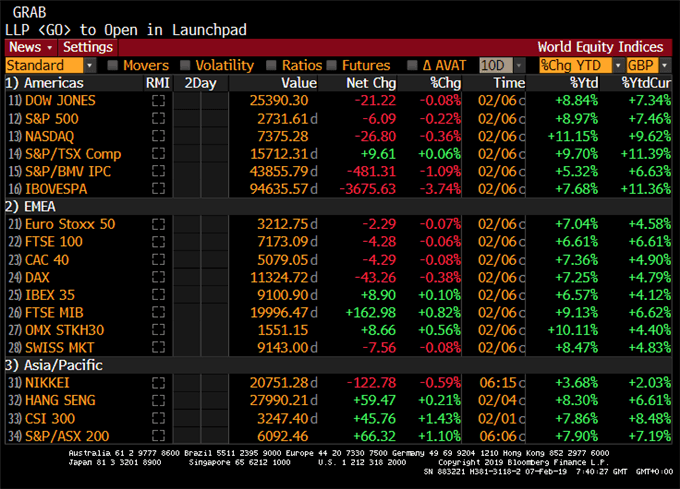Expand the %Chg YTD dropdown arrow
Viewport: 680px width, 489px height.
[618, 65]
